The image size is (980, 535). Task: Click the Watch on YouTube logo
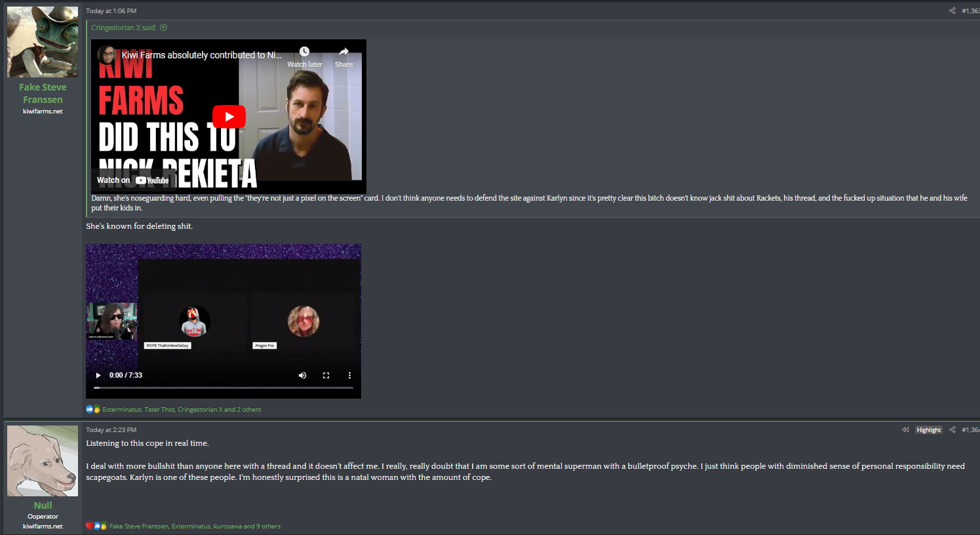click(x=152, y=180)
